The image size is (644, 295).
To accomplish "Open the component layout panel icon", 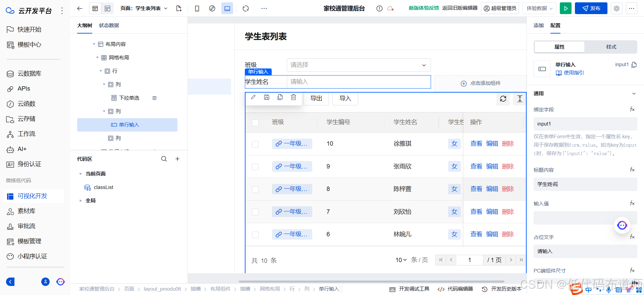I will point(108,8).
